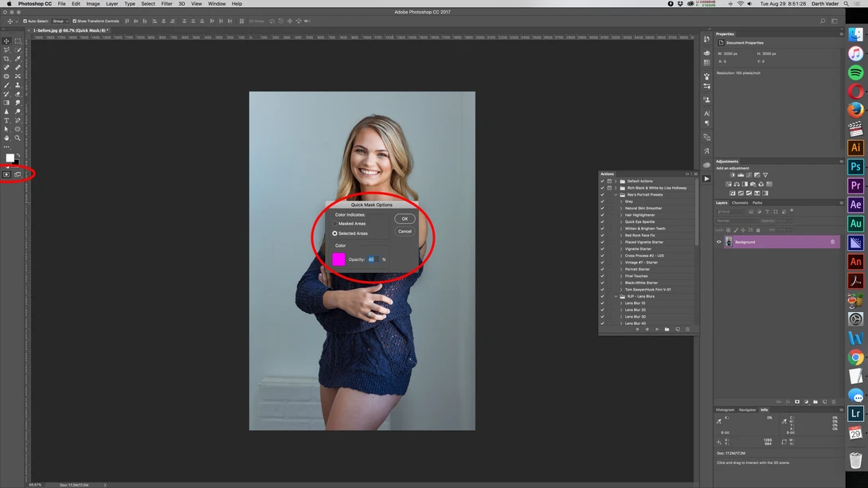Screen dimensions: 868x488
Task: Hide the Background layer visibility eye
Action: (719, 242)
